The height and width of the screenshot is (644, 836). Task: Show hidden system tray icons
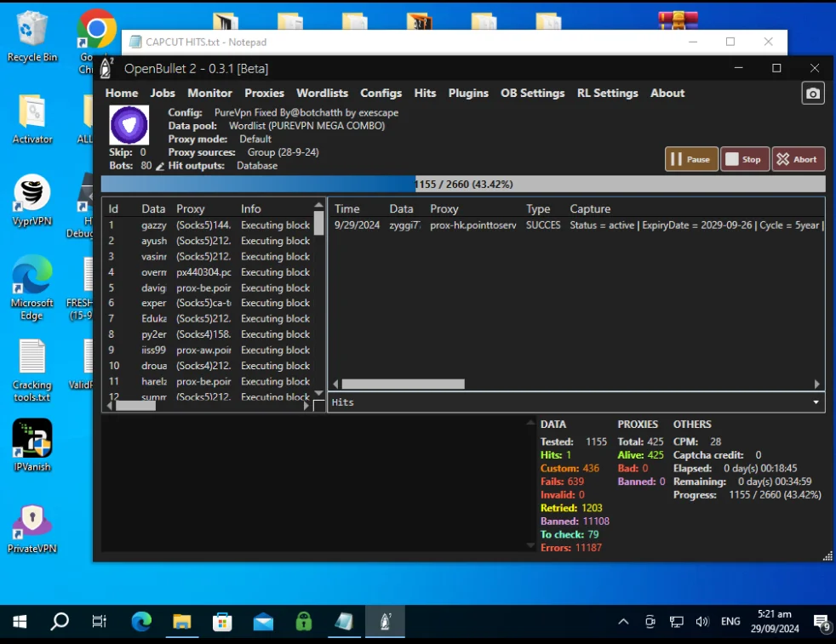[x=623, y=622]
